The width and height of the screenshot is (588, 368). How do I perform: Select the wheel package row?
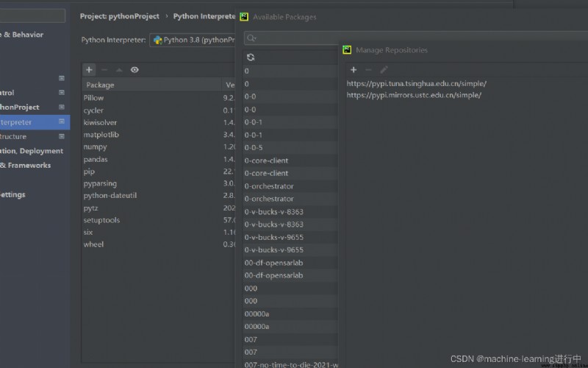[x=159, y=244]
